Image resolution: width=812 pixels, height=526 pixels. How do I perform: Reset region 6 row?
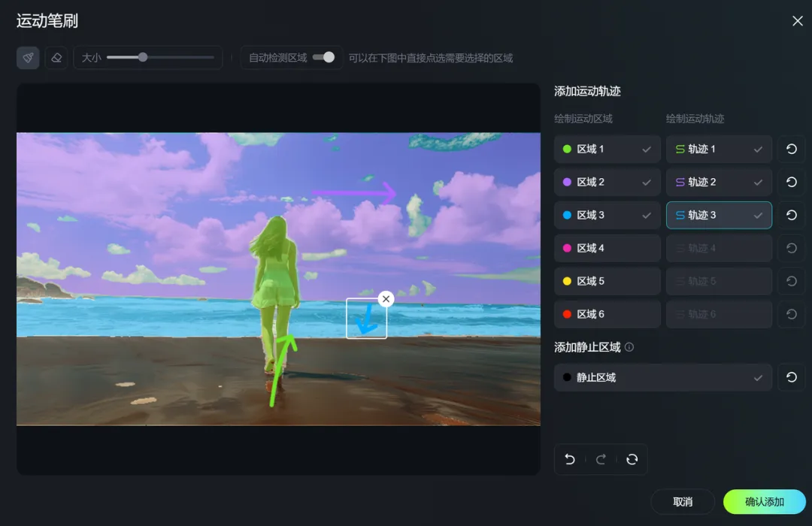(x=791, y=314)
